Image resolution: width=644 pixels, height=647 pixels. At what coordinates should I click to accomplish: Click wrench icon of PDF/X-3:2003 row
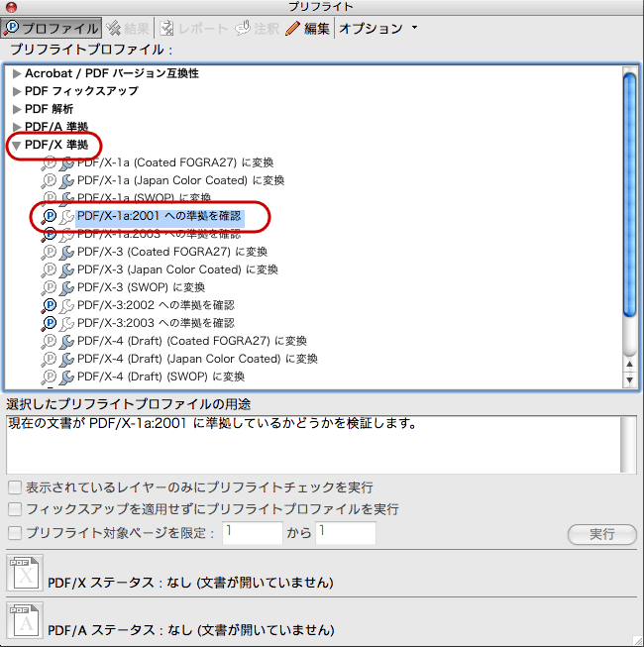(x=66, y=323)
